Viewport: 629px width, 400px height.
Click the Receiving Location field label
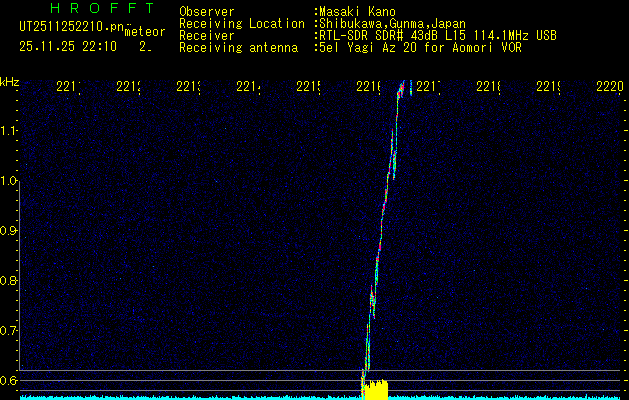tap(242, 23)
